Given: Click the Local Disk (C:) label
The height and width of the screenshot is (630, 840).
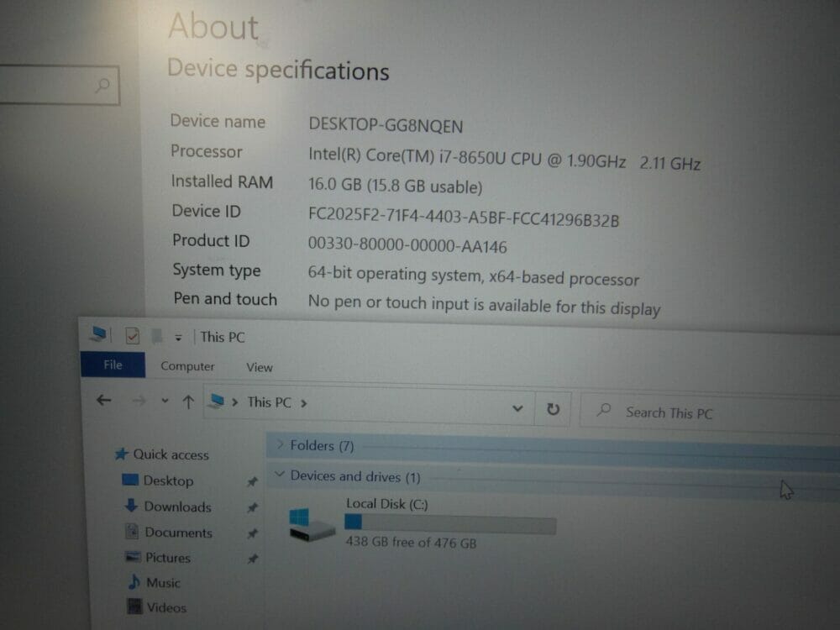Looking at the screenshot, I should pos(386,504).
